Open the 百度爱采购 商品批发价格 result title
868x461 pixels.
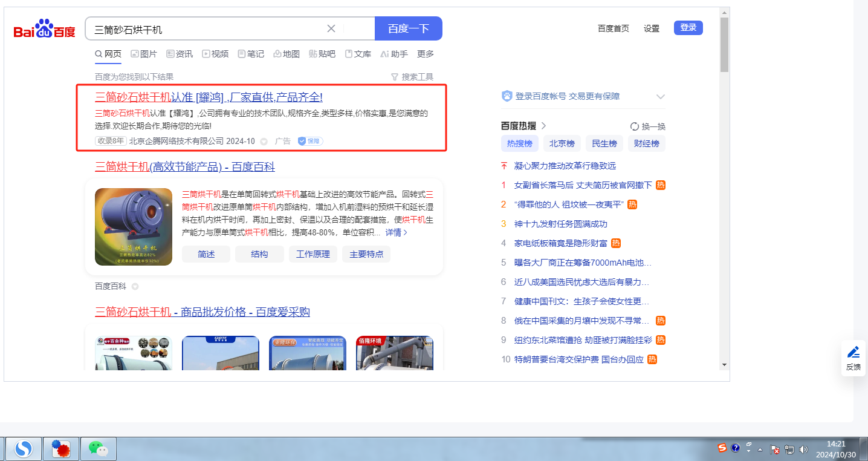coord(202,312)
